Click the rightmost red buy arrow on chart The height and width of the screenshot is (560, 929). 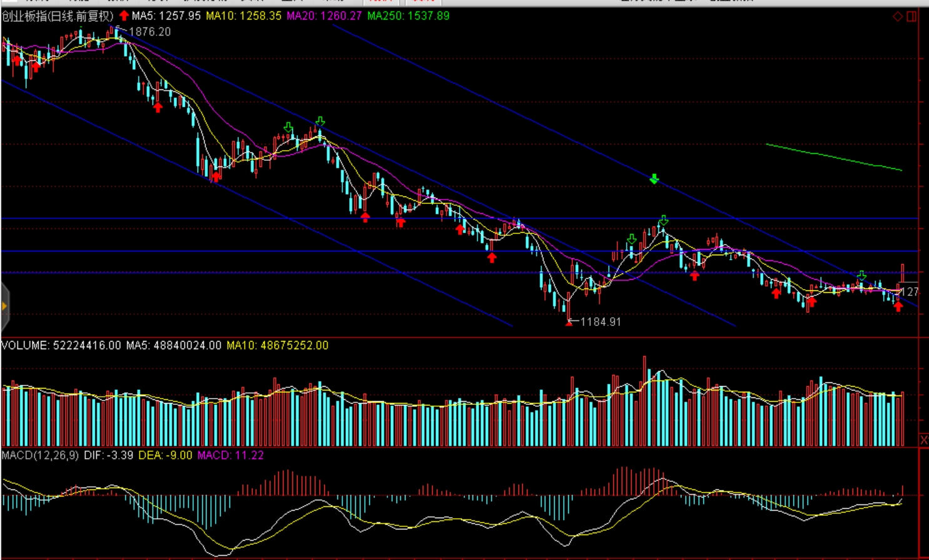[898, 307]
